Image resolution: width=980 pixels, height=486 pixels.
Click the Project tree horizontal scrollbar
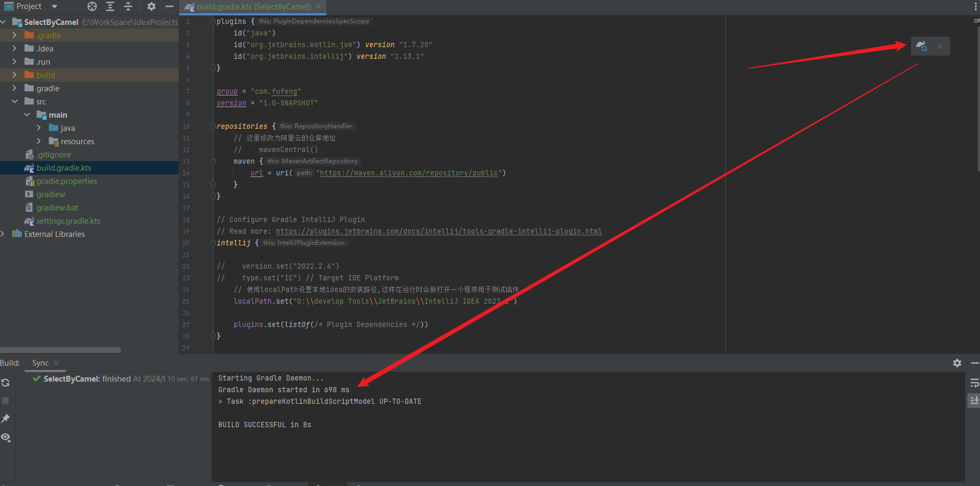[60, 350]
